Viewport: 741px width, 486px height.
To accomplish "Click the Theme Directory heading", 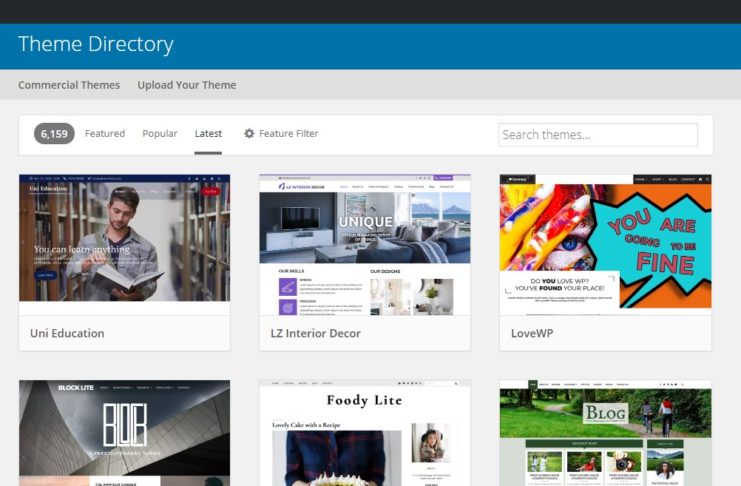I will [96, 44].
